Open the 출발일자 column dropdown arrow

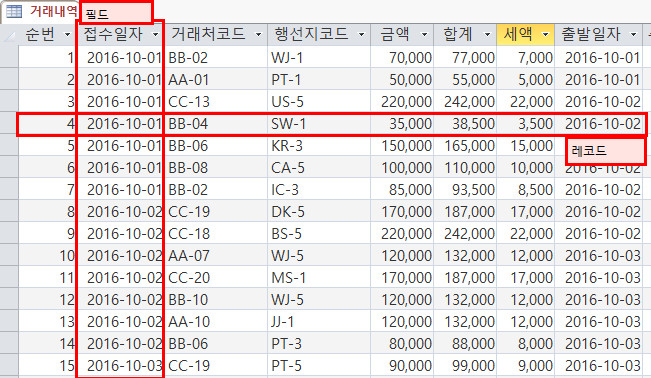633,35
